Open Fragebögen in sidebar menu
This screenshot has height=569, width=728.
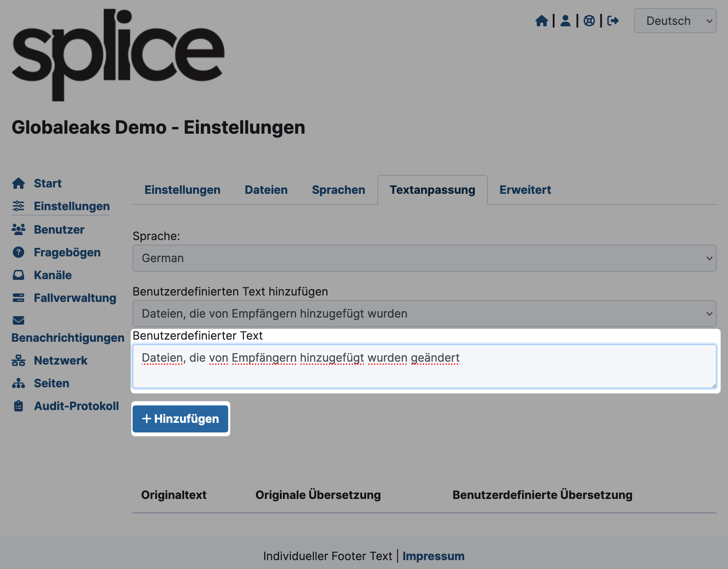(x=67, y=252)
